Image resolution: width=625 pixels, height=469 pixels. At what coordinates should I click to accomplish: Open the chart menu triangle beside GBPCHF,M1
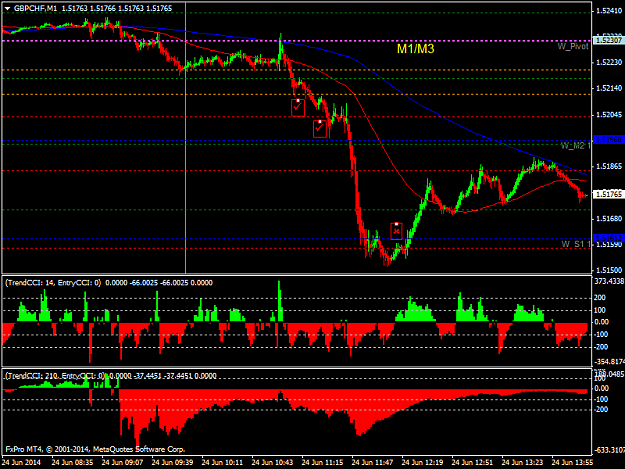click(x=8, y=8)
